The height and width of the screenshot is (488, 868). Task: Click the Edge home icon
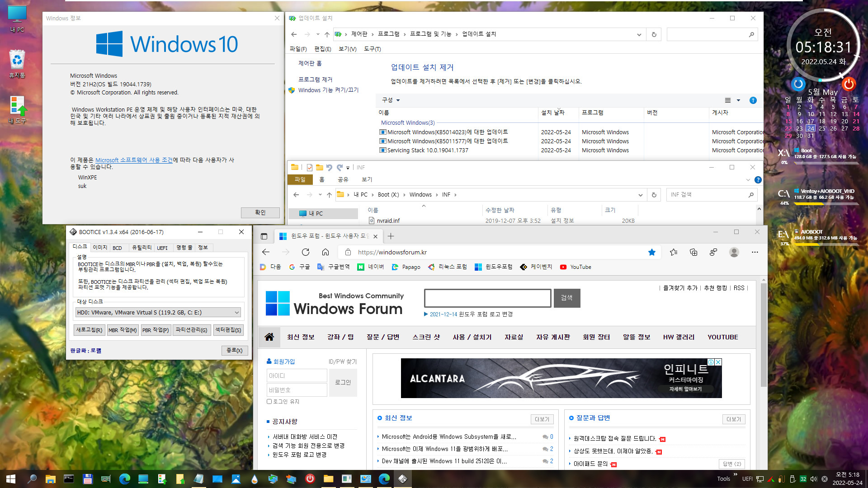[325, 252]
